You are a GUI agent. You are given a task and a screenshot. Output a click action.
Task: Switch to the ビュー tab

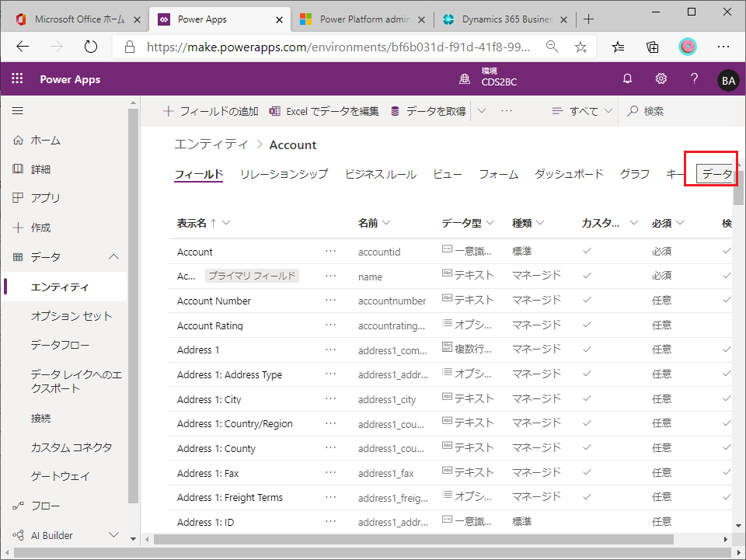[x=448, y=175]
